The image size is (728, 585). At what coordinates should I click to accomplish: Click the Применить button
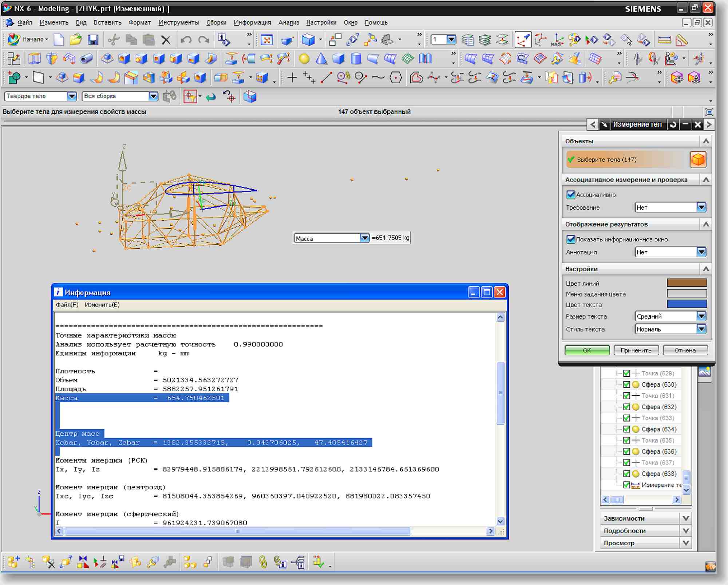(636, 350)
